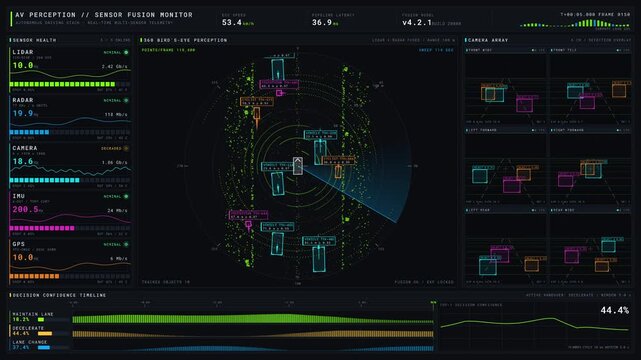
Task: Click the AV Perception Sensor Fusion Monitor title
Action: pyautogui.click(x=104, y=15)
